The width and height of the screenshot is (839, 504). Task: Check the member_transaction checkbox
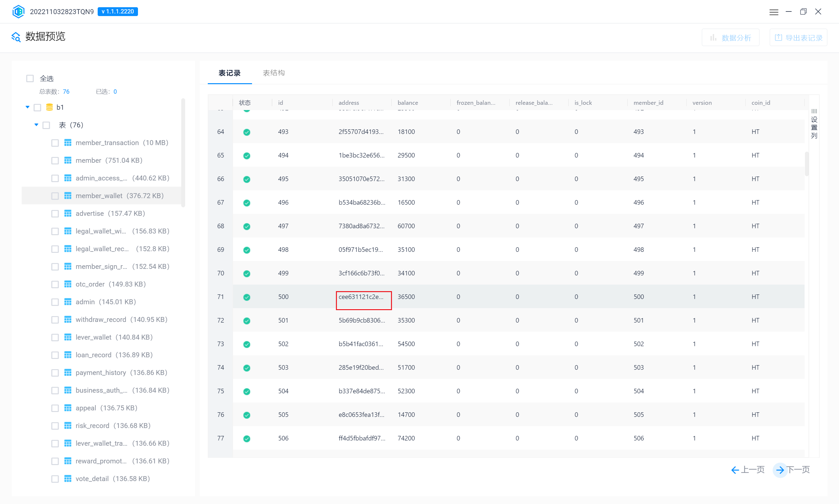tap(55, 143)
